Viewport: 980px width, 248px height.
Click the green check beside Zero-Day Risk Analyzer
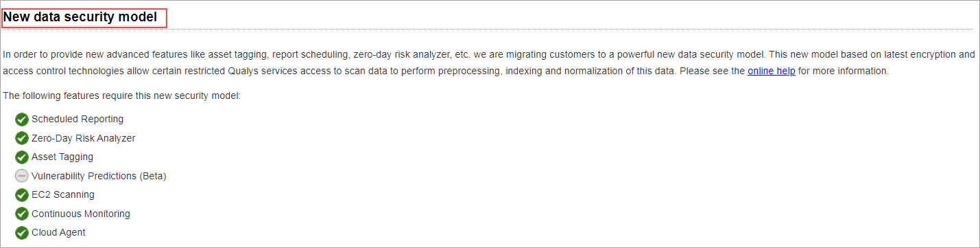(22, 138)
